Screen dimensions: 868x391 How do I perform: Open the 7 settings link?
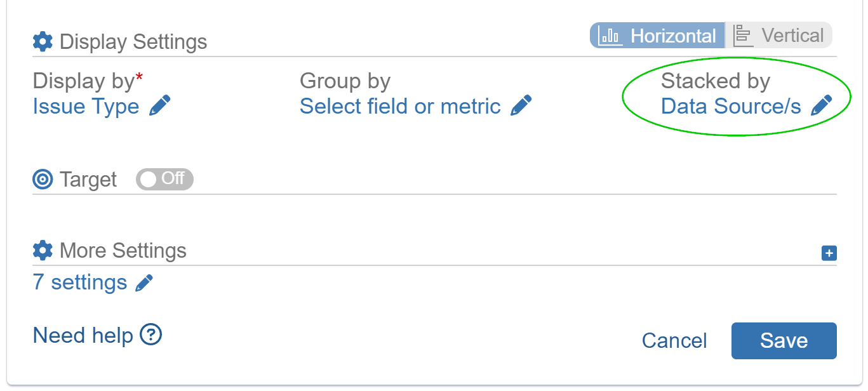79,282
